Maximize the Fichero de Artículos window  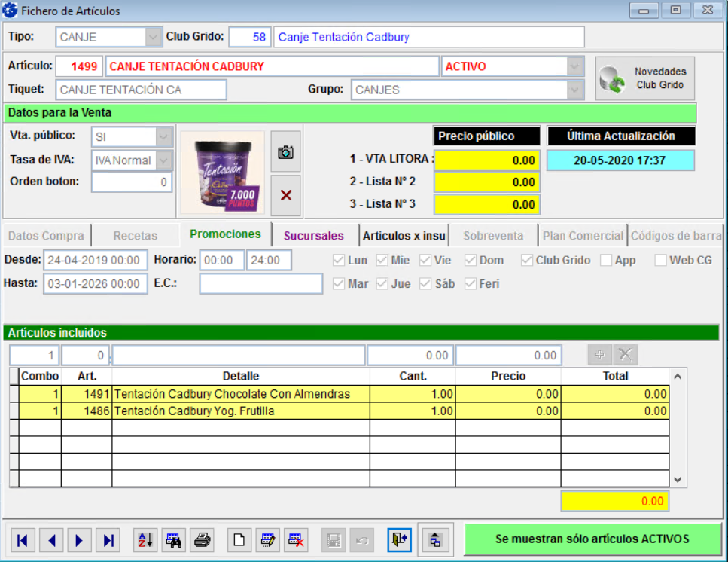(676, 11)
